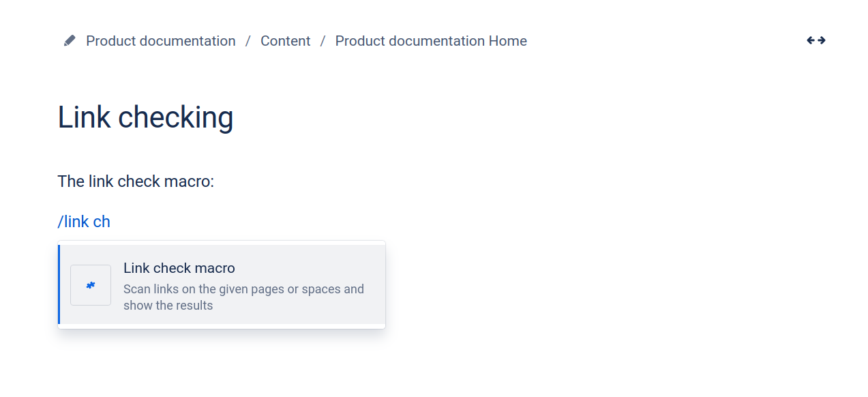Click into the blue "/link ch" slash command text

point(84,222)
